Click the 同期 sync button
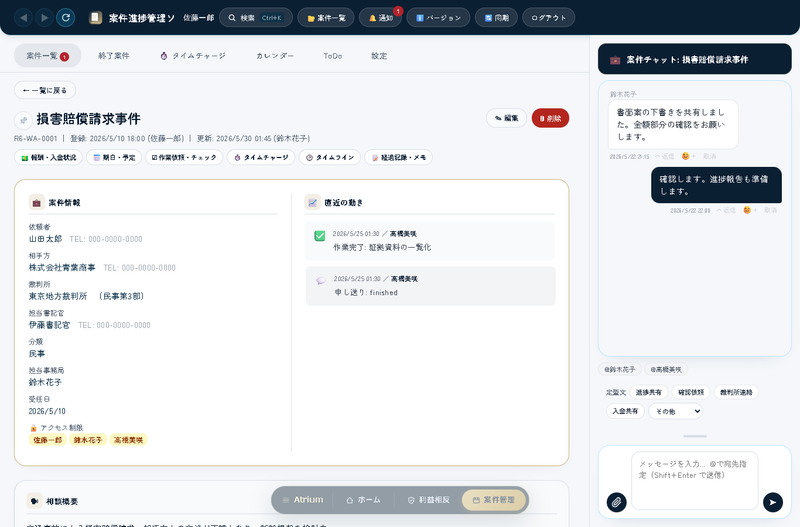This screenshot has height=527, width=800. click(x=496, y=18)
